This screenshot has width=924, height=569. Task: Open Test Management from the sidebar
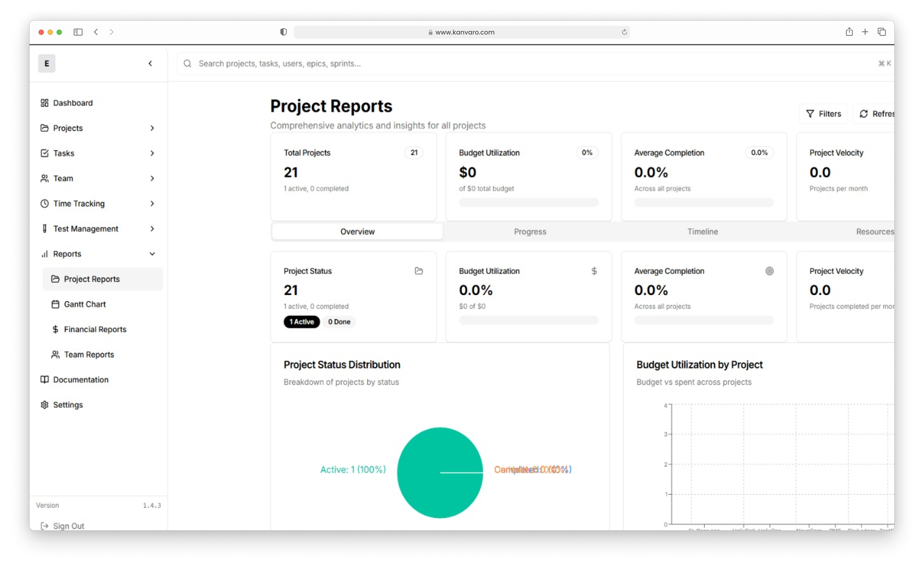[x=86, y=228]
